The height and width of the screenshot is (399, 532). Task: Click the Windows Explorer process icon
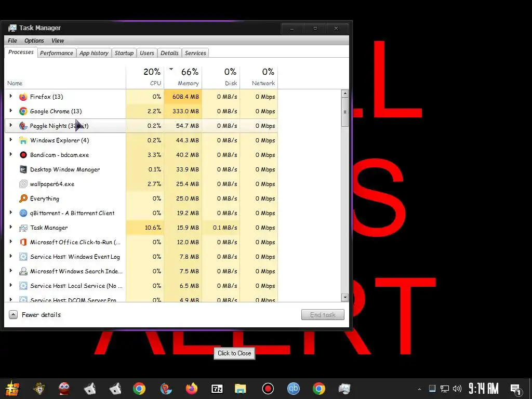(23, 140)
